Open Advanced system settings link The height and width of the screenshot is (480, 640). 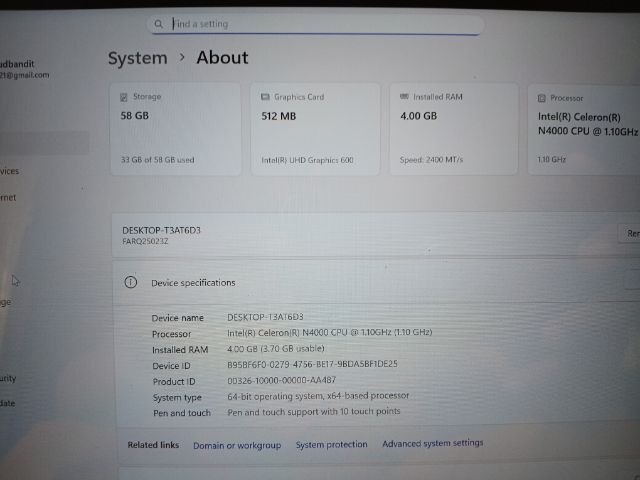433,443
